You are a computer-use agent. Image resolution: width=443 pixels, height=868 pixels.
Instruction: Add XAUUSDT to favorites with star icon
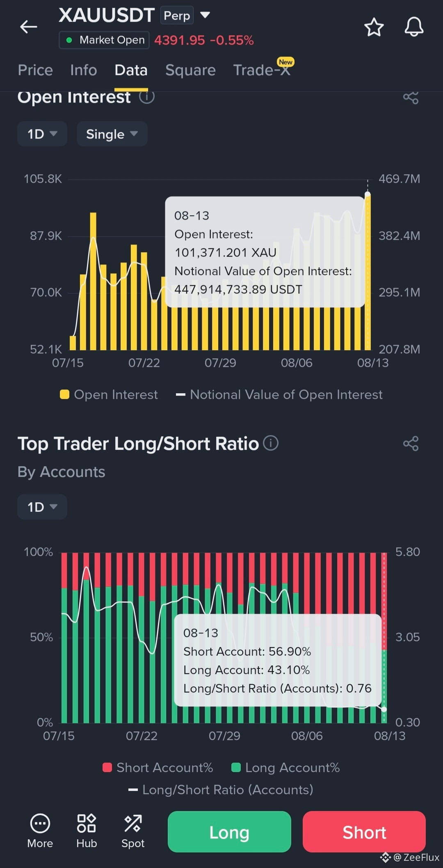click(x=374, y=27)
